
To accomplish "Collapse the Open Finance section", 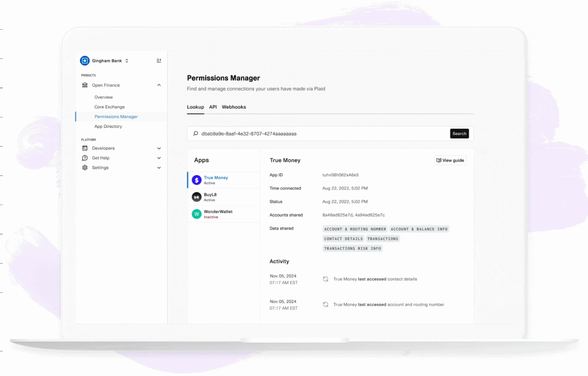I will tap(159, 85).
